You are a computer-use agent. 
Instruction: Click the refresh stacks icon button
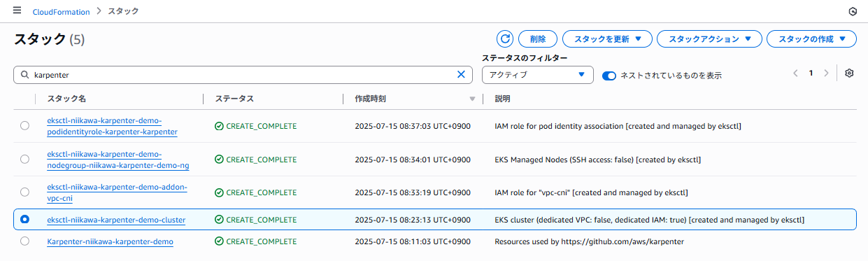[x=505, y=39]
